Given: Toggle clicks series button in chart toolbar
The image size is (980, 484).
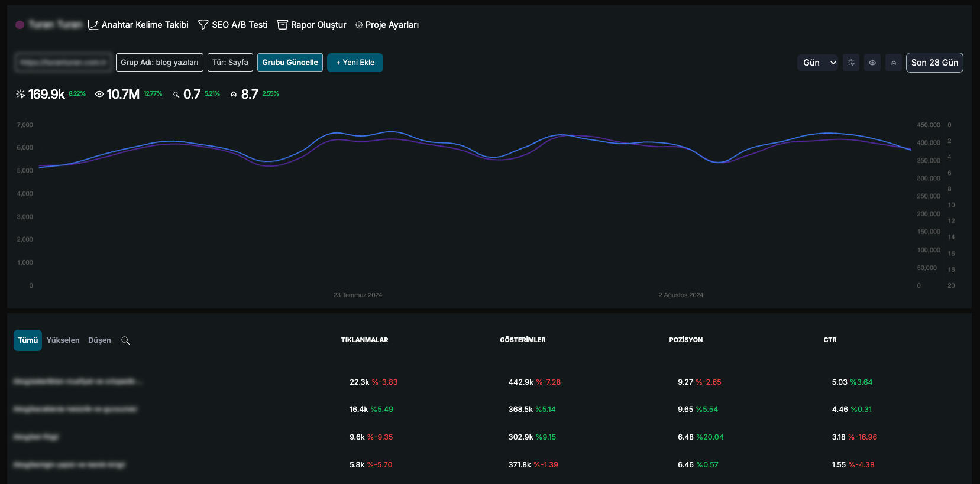Looking at the screenshot, I should (x=850, y=63).
